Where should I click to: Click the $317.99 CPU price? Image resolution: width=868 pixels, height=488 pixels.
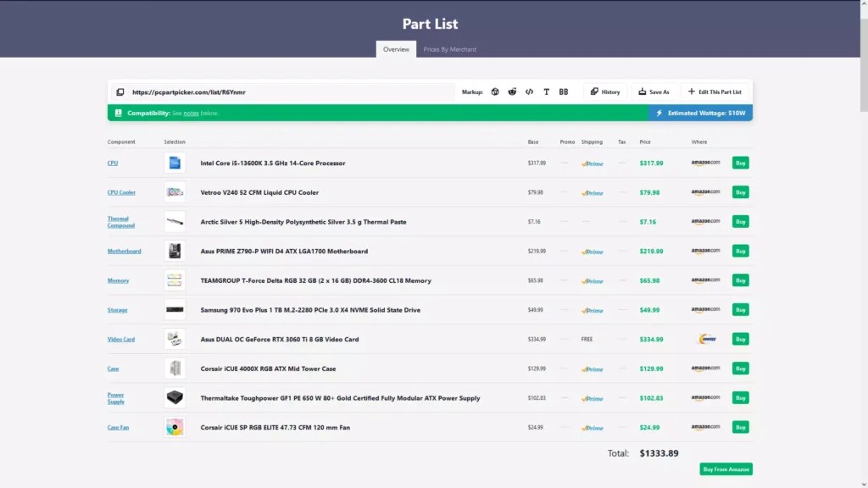pos(651,164)
